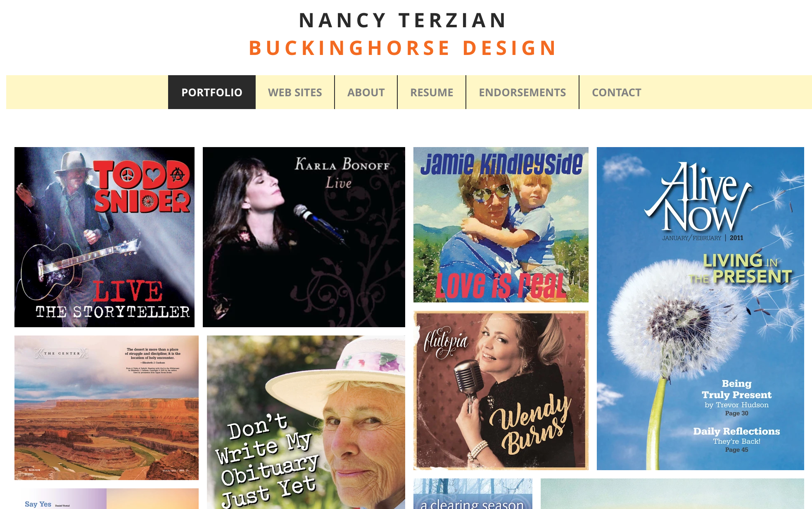Click the Nancy Terzian site title
Screen dimensions: 812x509
pyautogui.click(x=403, y=20)
